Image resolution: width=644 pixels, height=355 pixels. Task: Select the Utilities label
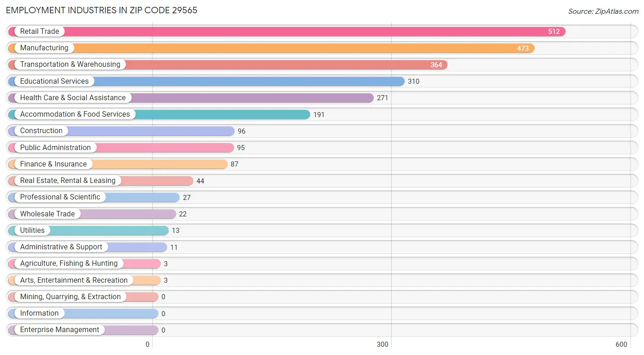(x=33, y=231)
